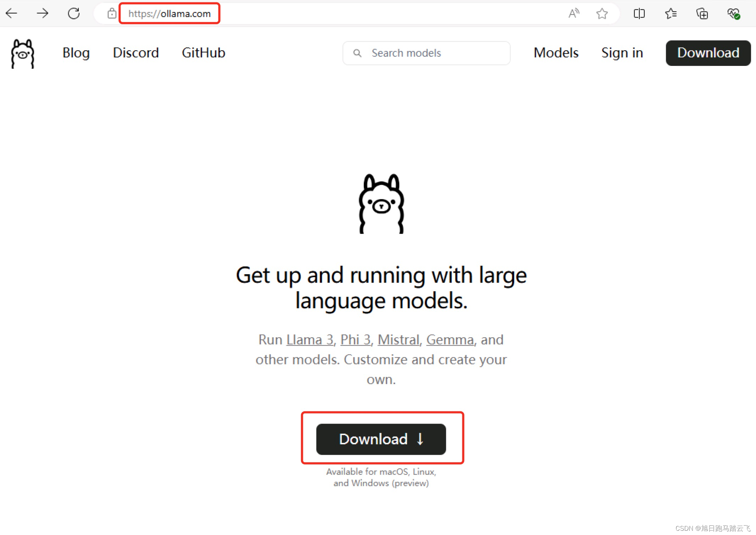Click the Sign in button
Screen dimensions: 756x535
coord(622,53)
